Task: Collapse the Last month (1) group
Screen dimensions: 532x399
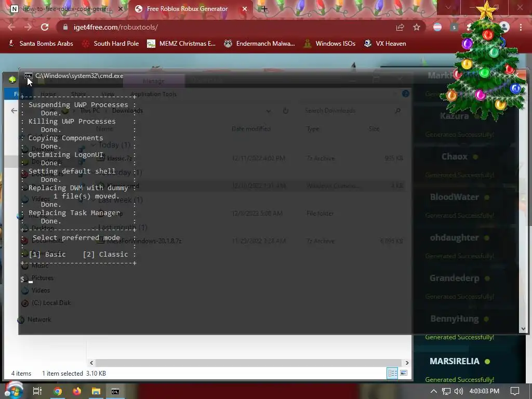Action: click(94, 228)
